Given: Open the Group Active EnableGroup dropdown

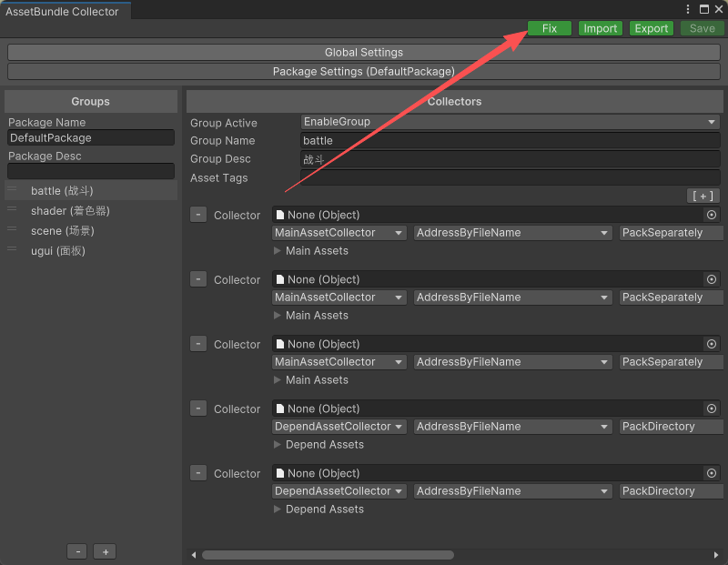Looking at the screenshot, I should 511,122.
